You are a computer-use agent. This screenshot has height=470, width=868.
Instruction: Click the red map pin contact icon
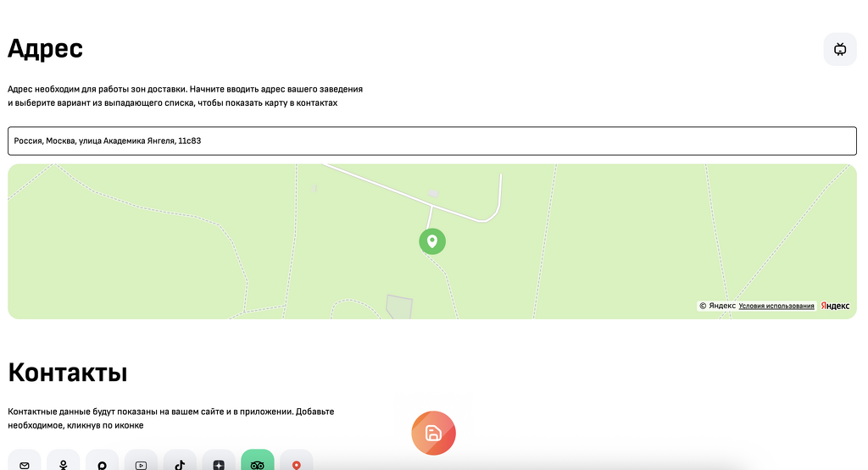point(297,464)
